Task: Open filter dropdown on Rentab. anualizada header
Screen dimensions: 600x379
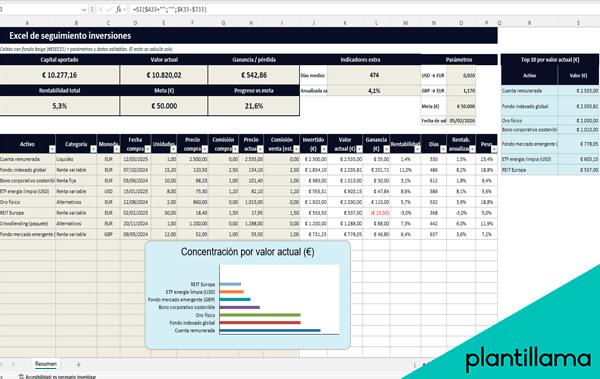Action: [472, 149]
